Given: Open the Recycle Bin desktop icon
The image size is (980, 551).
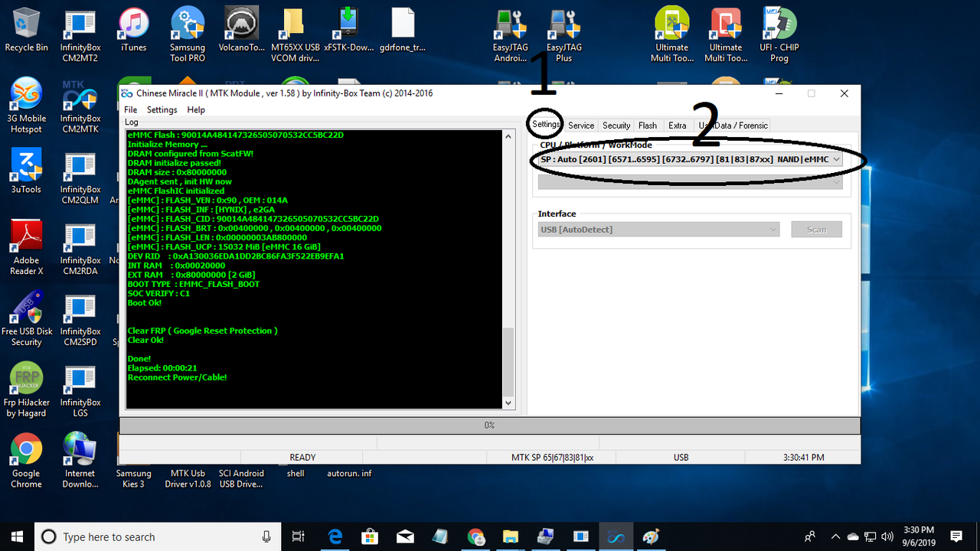Looking at the screenshot, I should (26, 31).
